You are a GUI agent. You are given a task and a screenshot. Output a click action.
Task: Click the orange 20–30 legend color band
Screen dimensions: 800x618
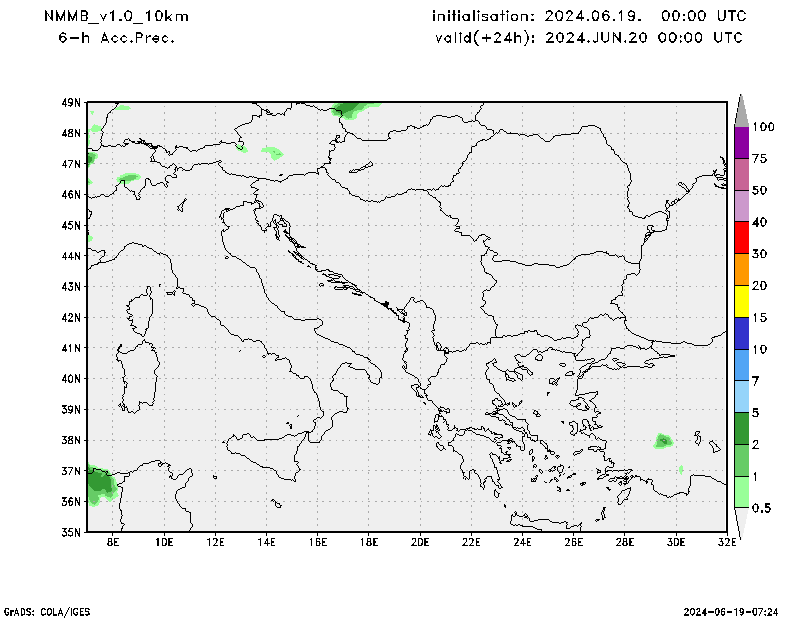coord(741,270)
